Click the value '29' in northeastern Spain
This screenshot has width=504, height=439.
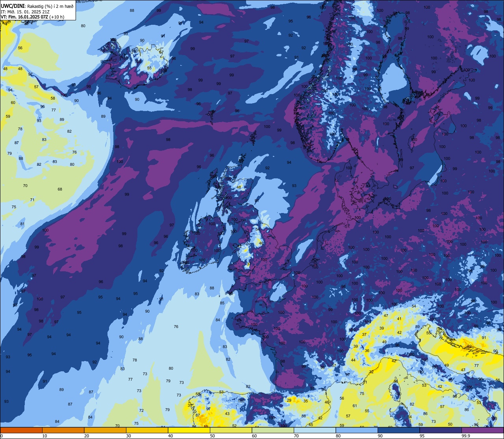[x=289, y=400]
